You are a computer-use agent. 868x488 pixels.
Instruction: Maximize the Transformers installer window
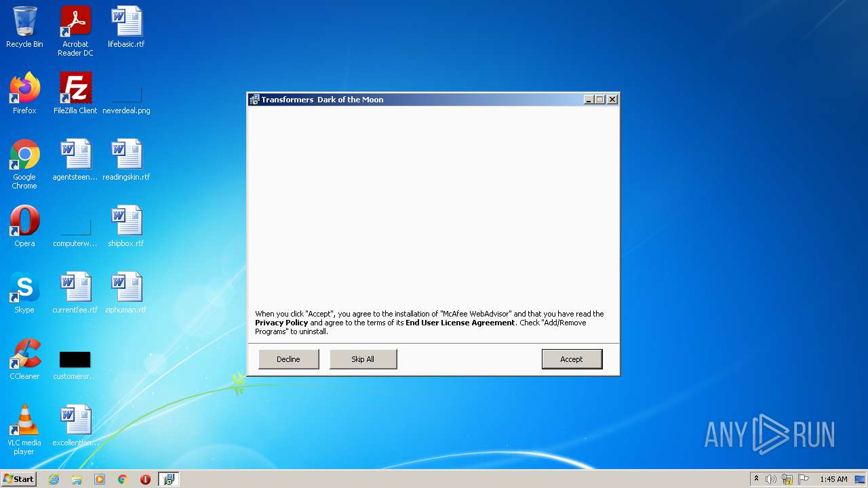coord(599,100)
